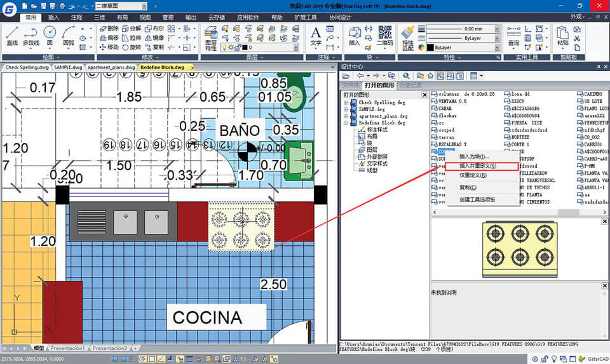Click the 特性匹配 match properties brush

point(408,39)
